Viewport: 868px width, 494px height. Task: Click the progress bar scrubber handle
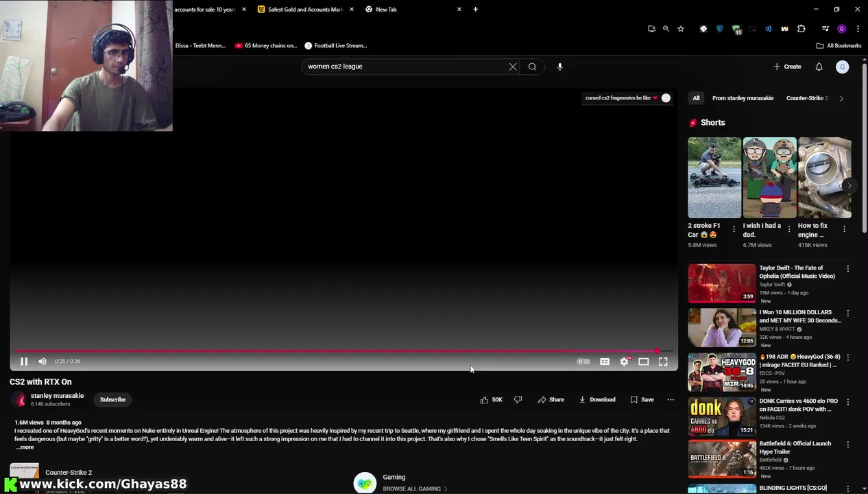click(x=657, y=351)
